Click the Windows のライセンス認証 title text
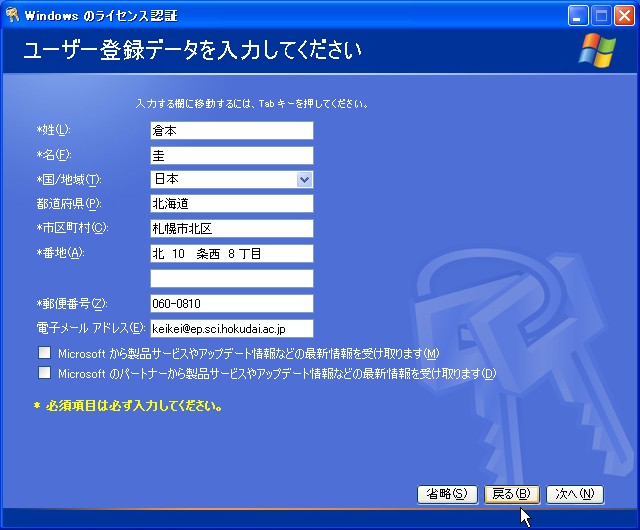This screenshot has width=640, height=530. pos(101,16)
